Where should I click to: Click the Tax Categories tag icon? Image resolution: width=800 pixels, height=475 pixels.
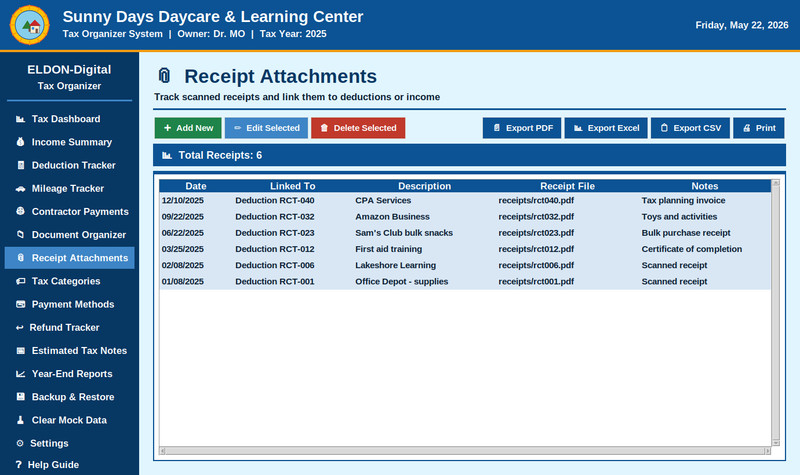tap(20, 281)
